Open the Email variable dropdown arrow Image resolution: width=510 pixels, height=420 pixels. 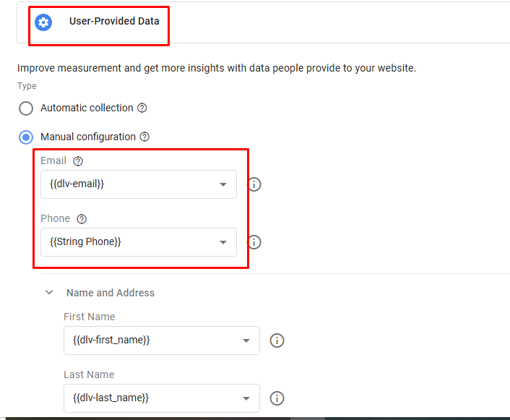point(223,184)
